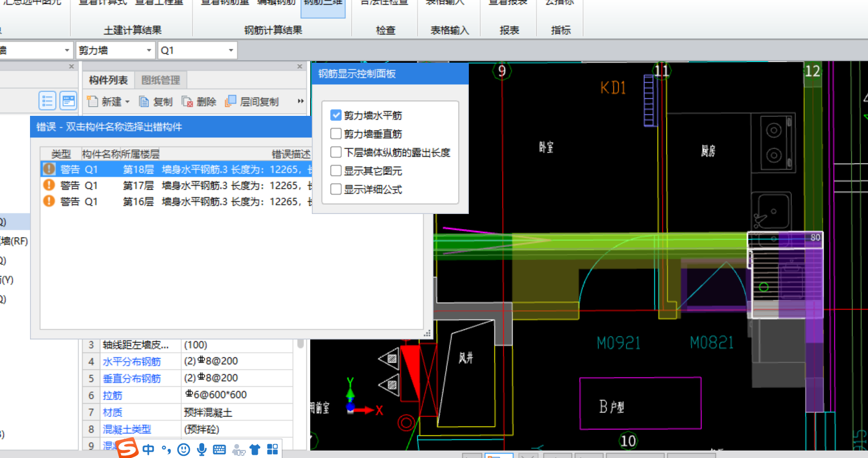This screenshot has width=868, height=458.
Task: Click the 水平分布钢筋 value (2)8@200
Action: click(x=211, y=361)
